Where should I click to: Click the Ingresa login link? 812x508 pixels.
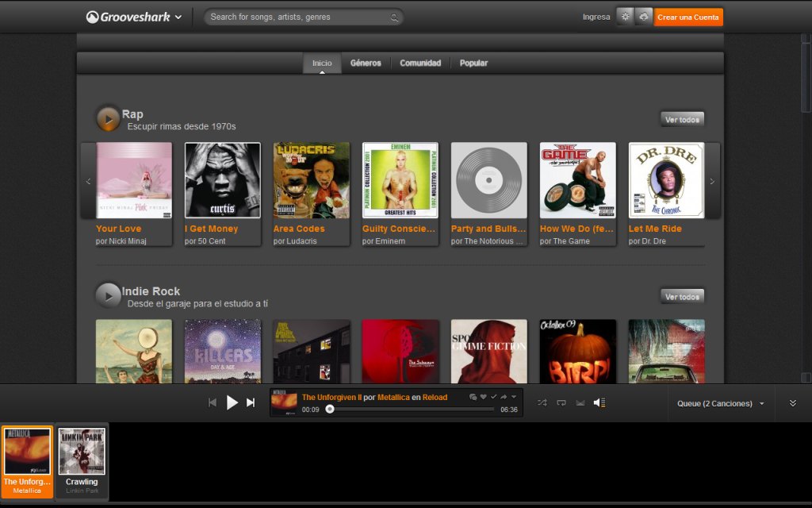[596, 17]
